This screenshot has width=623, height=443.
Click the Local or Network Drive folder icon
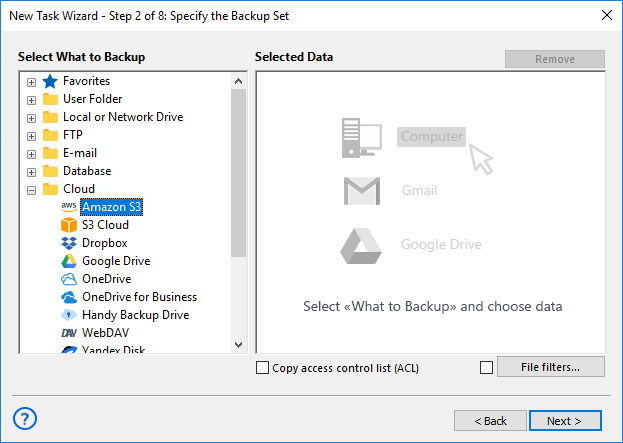click(50, 117)
